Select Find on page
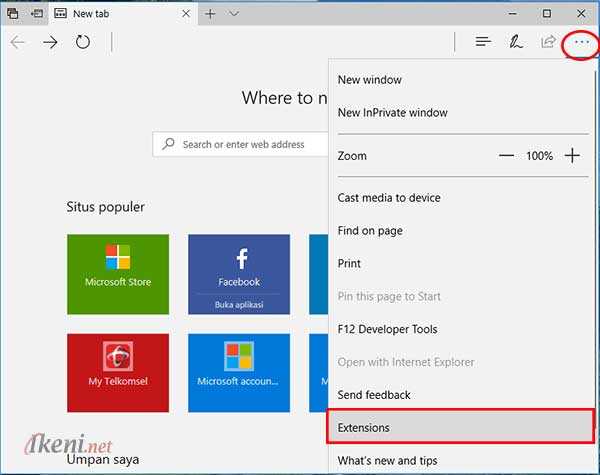600x475 pixels. coord(462,230)
